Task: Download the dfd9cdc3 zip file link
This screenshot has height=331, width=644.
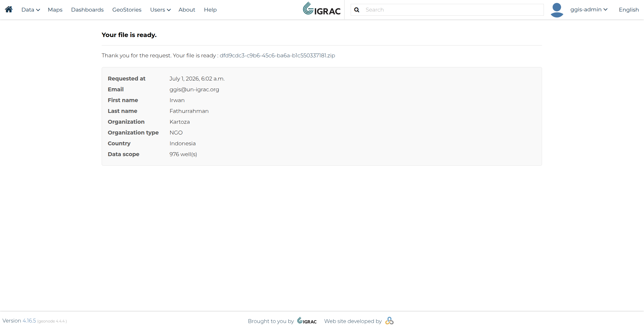Action: coord(277,56)
